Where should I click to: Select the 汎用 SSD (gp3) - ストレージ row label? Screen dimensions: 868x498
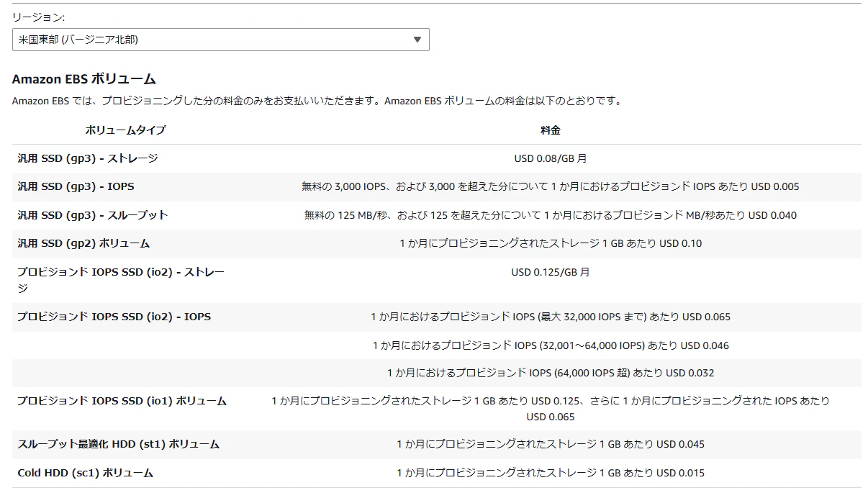(88, 158)
